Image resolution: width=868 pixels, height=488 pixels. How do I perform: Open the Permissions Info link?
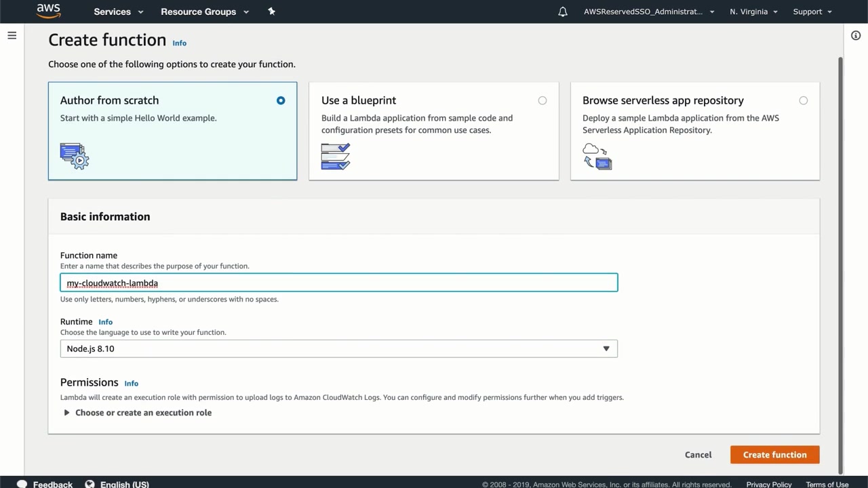(x=131, y=383)
